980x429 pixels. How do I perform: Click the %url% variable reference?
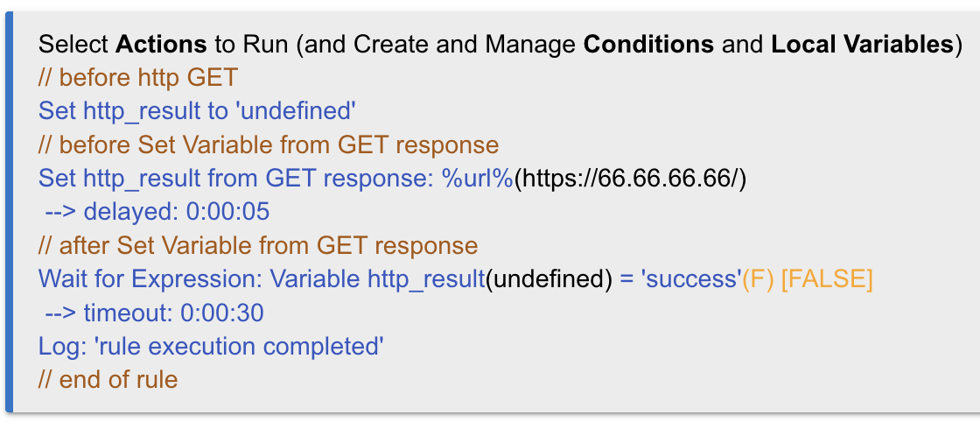[x=478, y=179]
